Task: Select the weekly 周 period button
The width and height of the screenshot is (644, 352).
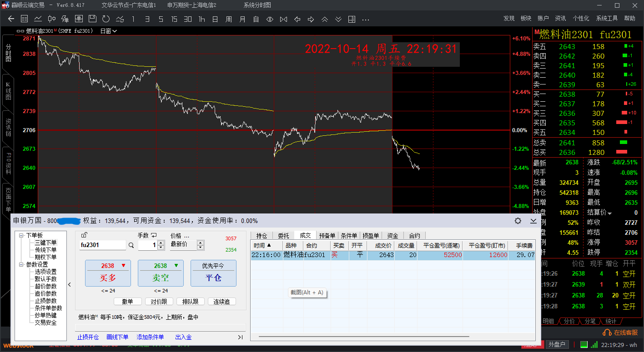Action: (229, 19)
